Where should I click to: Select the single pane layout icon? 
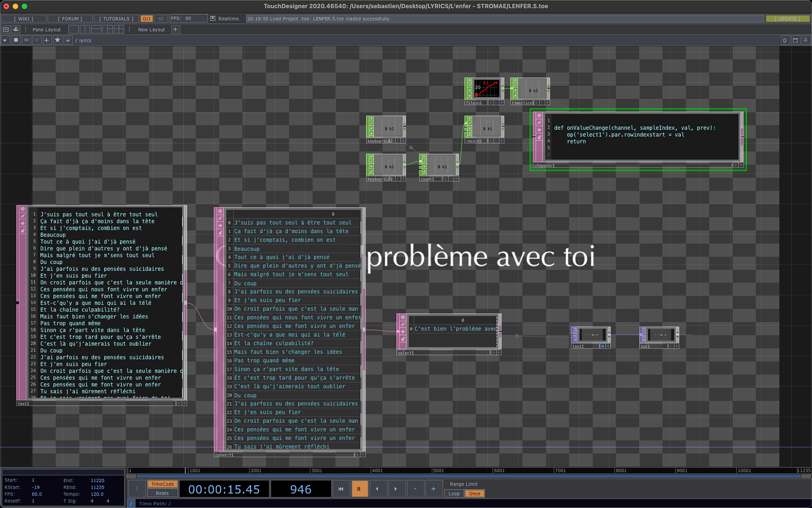[74, 29]
